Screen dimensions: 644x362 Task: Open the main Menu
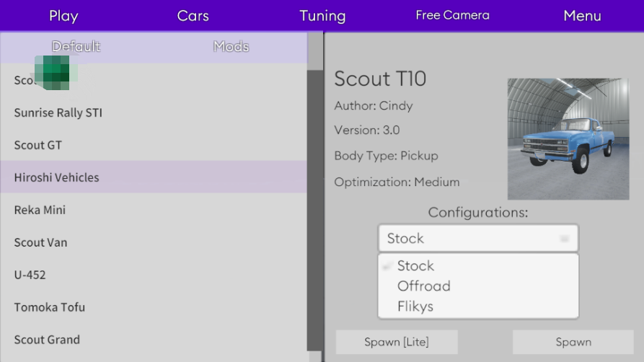(582, 16)
